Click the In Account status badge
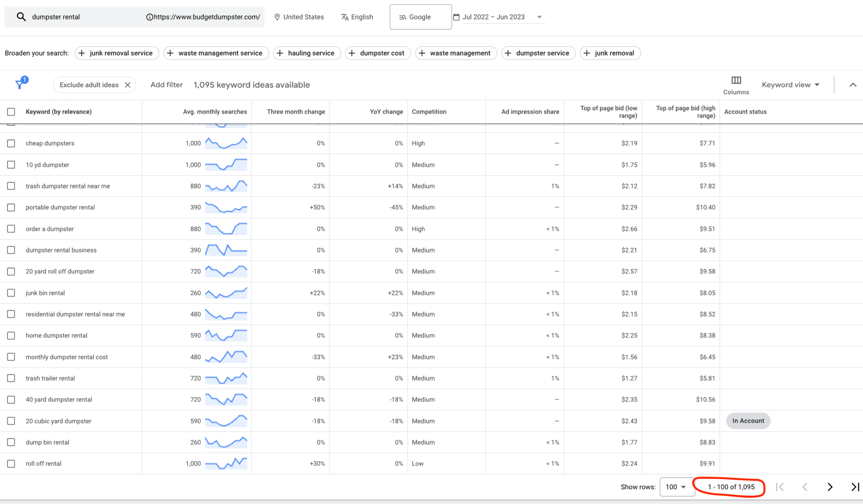 (x=748, y=421)
